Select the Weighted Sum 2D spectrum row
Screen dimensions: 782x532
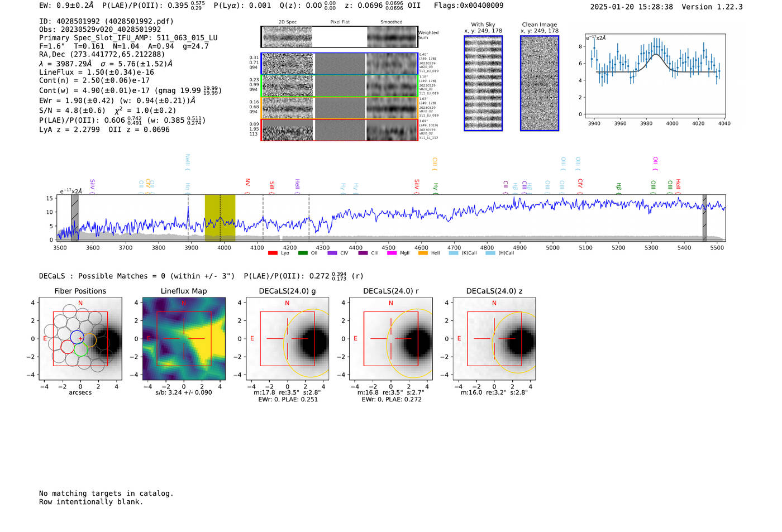[x=339, y=37]
